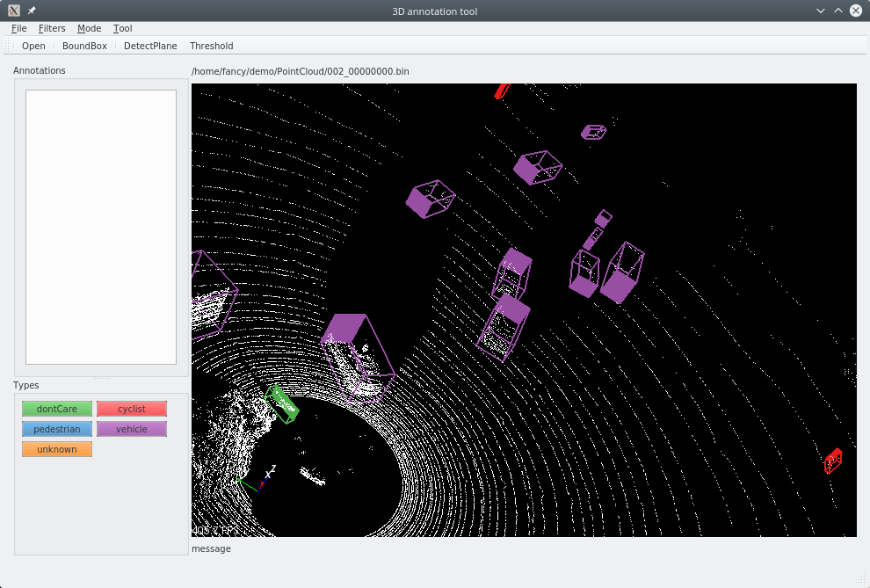
Task: Open the Mode menu
Action: tap(90, 28)
